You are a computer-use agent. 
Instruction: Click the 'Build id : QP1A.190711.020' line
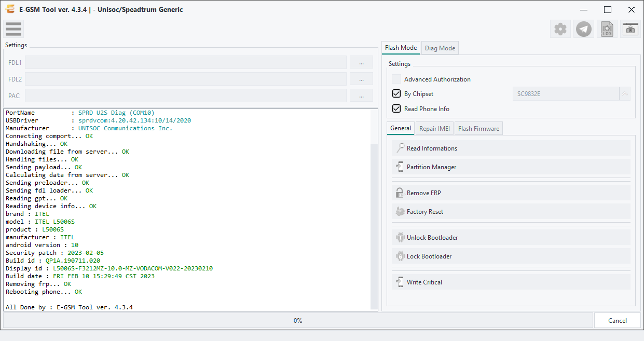(x=53, y=261)
